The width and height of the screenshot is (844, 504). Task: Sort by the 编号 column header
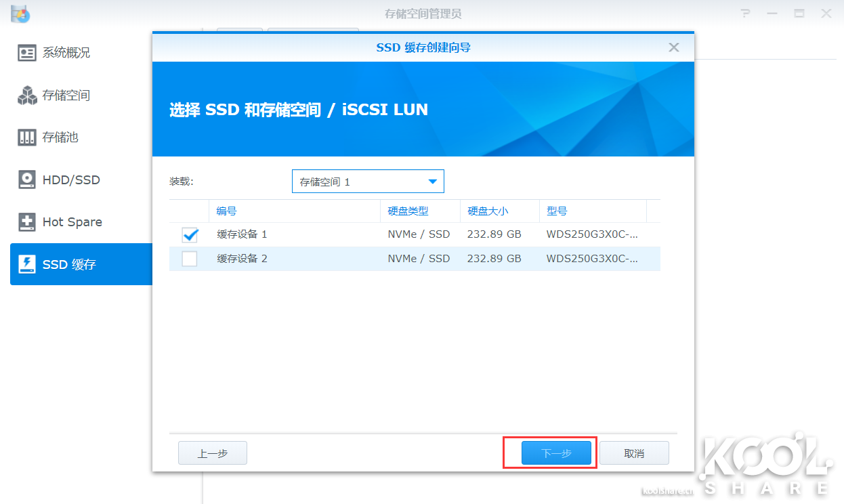pyautogui.click(x=227, y=211)
